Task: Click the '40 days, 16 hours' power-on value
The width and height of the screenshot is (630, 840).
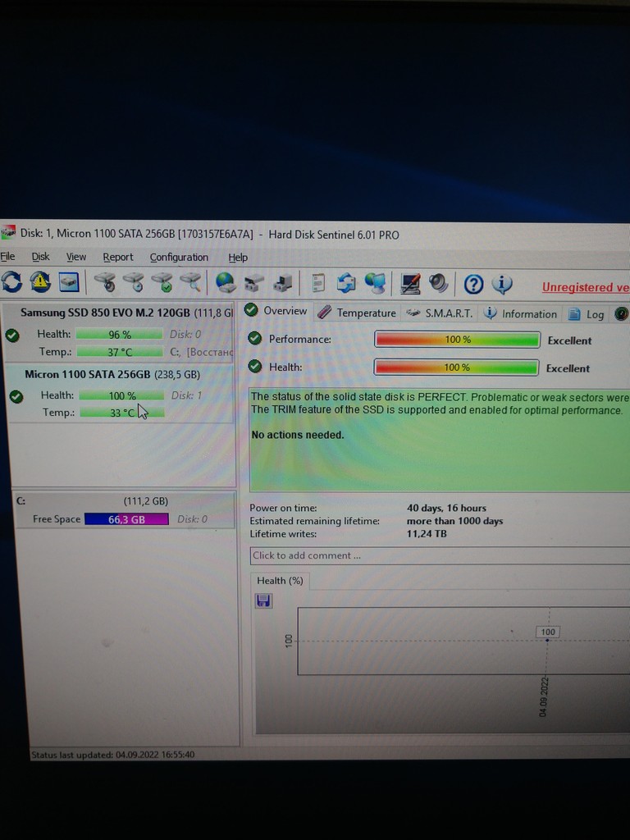Action: click(x=447, y=508)
